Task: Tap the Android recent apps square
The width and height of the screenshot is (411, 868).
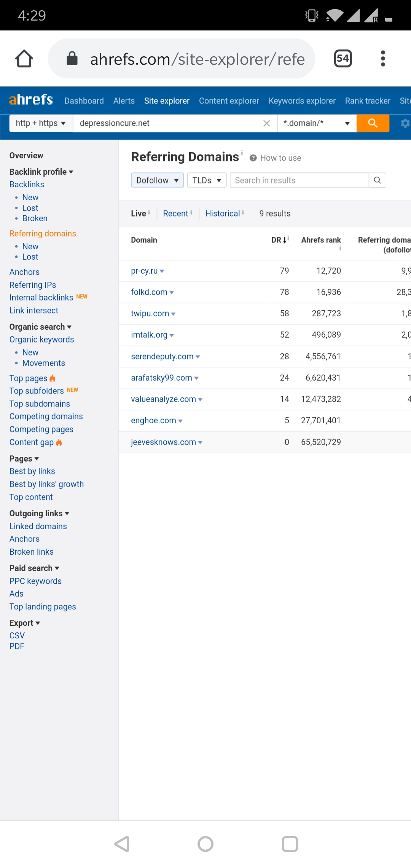Action: pos(290,844)
